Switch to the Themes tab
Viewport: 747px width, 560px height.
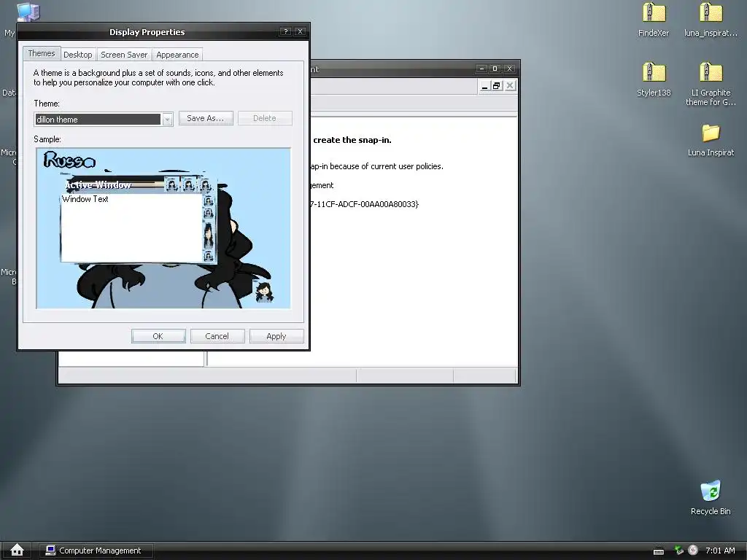point(42,53)
